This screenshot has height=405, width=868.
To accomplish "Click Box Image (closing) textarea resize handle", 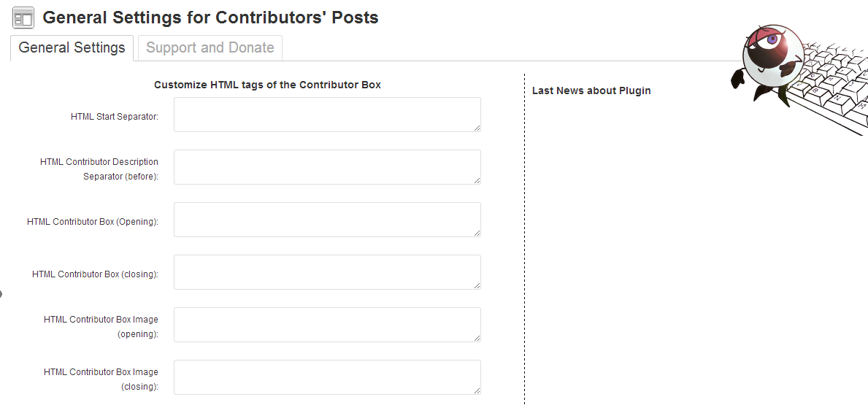I will click(477, 390).
